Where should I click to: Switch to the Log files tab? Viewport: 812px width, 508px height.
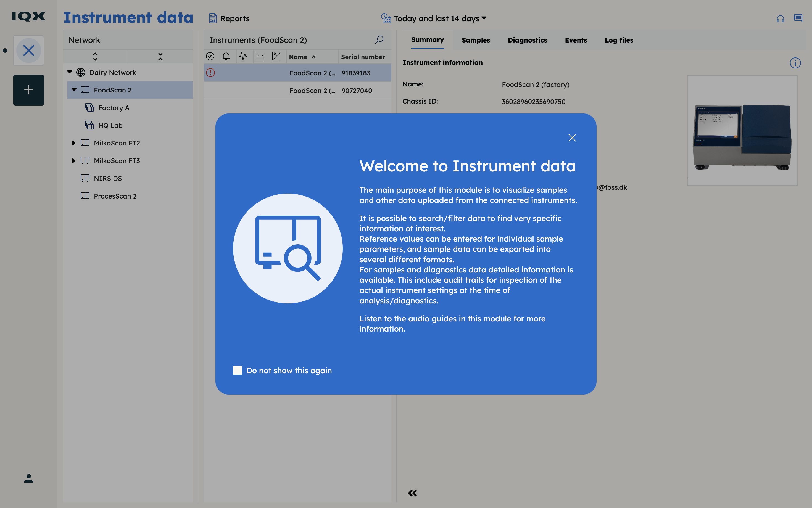[619, 40]
